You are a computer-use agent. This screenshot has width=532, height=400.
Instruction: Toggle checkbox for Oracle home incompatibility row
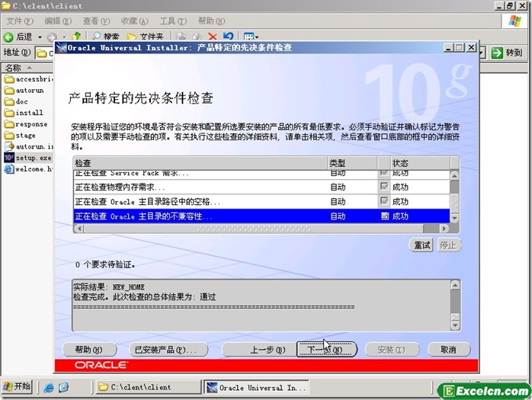click(x=384, y=216)
